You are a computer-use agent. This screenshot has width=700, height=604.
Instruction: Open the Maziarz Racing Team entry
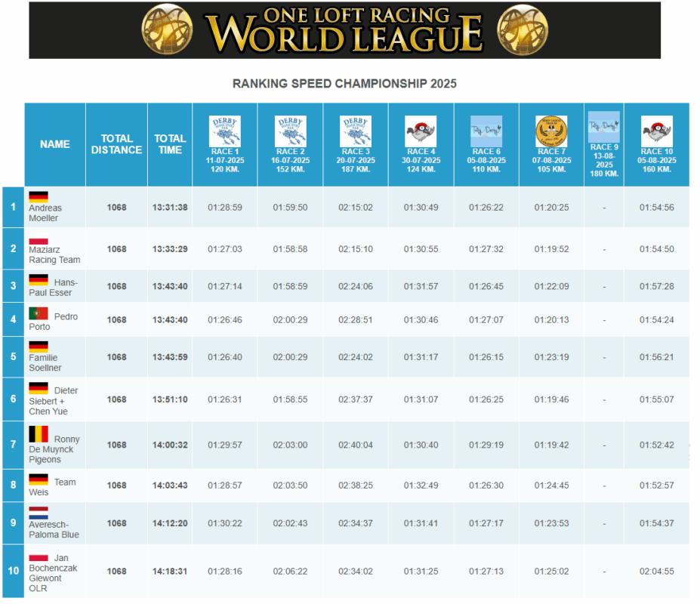pyautogui.click(x=54, y=254)
